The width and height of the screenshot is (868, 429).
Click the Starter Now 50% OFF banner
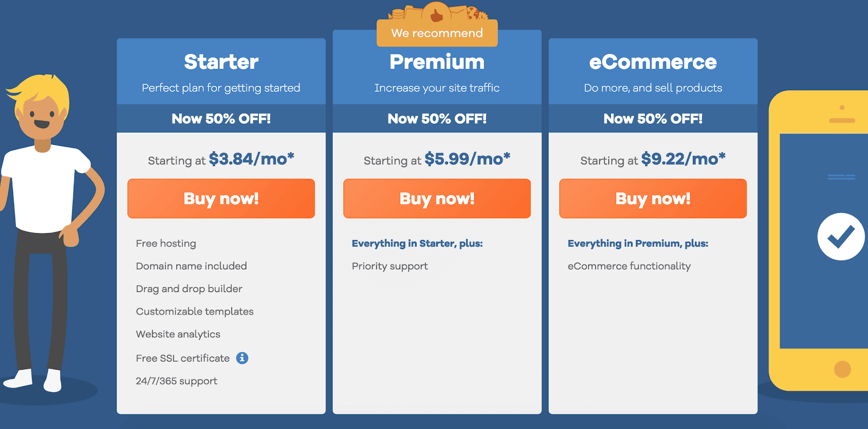tap(221, 118)
